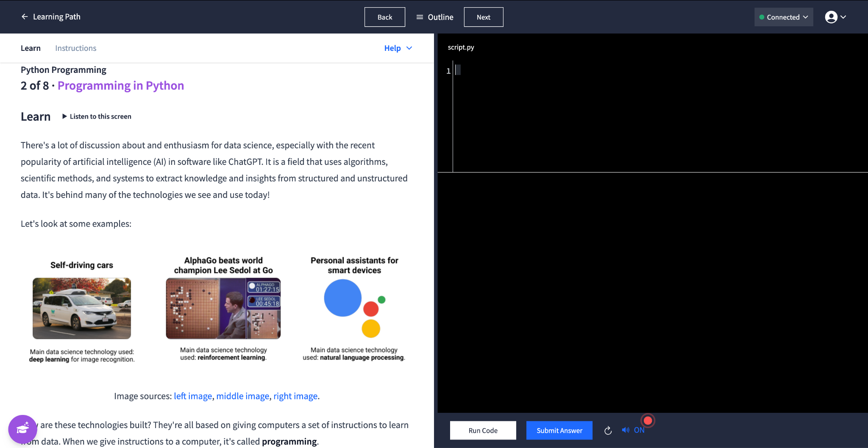
Task: Click the Run Code button
Action: (483, 430)
